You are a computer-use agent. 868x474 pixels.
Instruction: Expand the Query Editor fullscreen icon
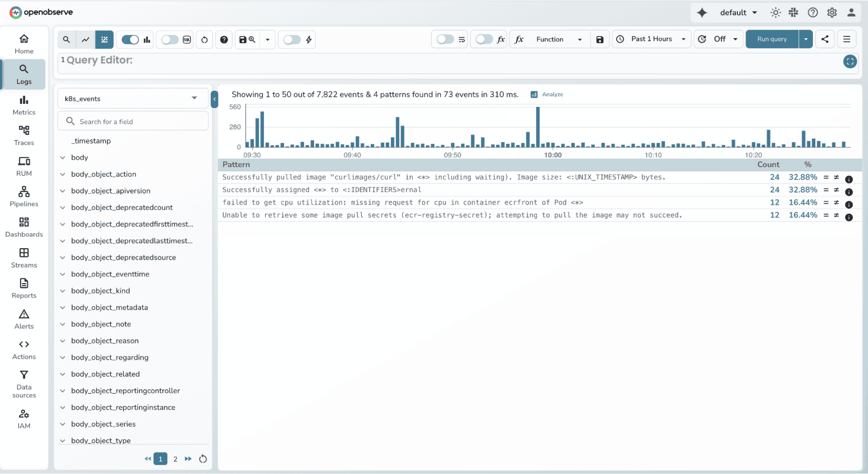850,62
